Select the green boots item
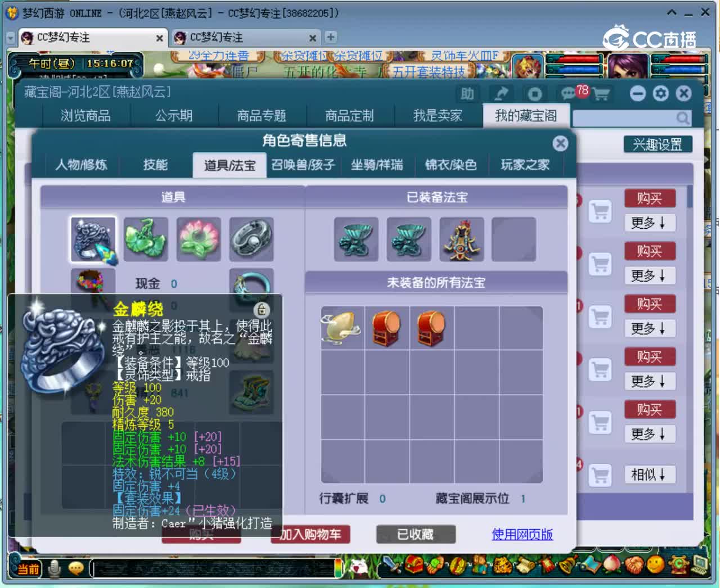Viewport: 720px width, 588px height. click(251, 392)
